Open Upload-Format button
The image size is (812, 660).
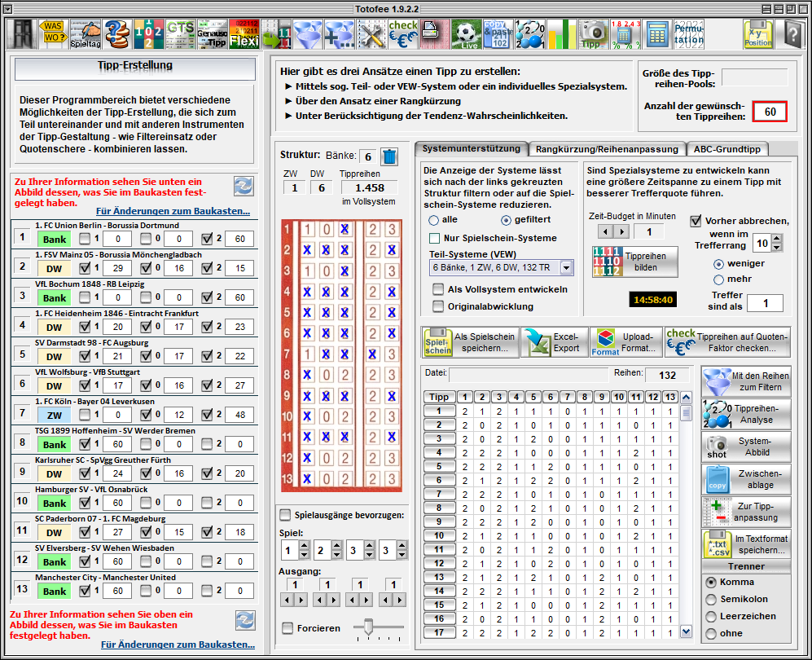(x=626, y=342)
